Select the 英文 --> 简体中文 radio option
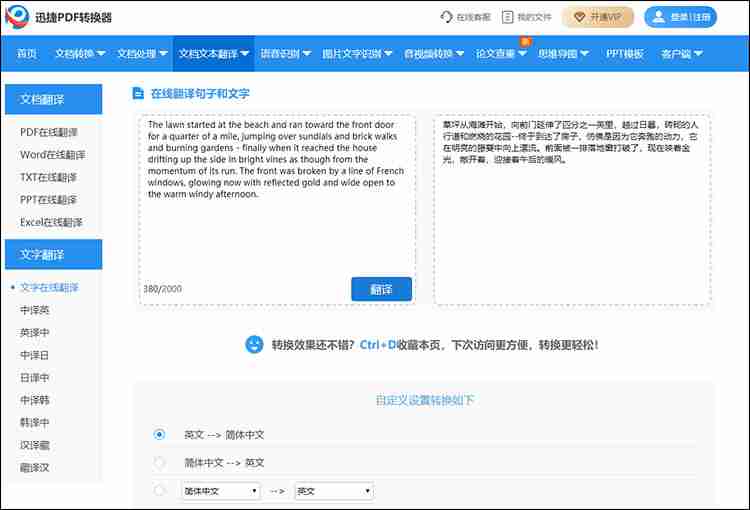 point(160,435)
